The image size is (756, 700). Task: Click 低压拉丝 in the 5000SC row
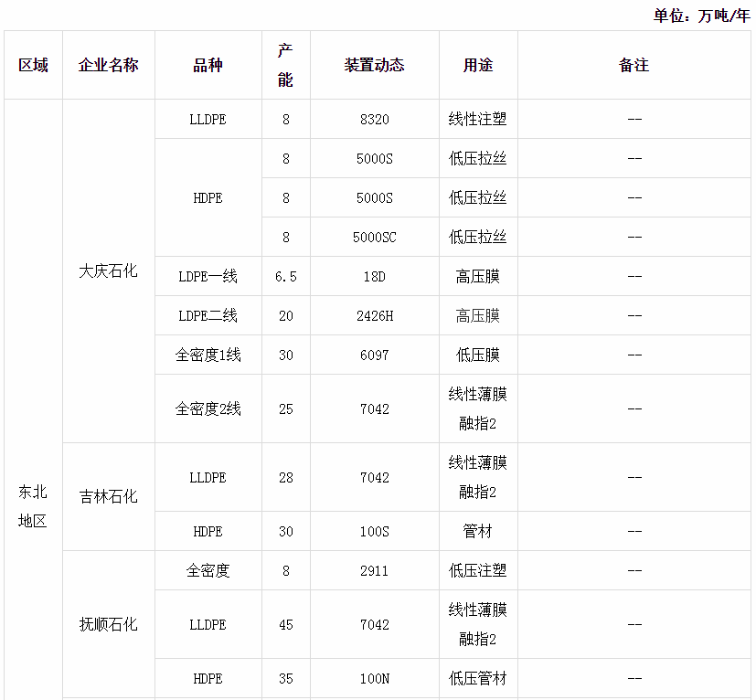tap(478, 238)
